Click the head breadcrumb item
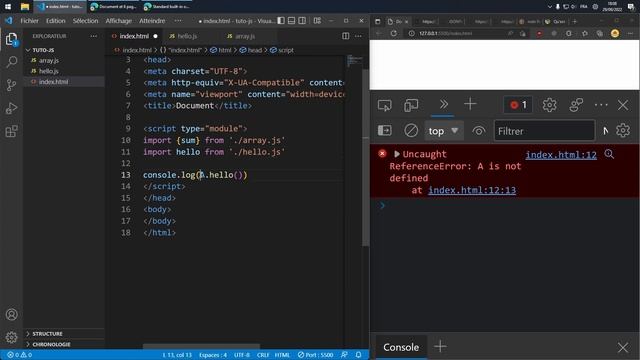The width and height of the screenshot is (640, 360). pyautogui.click(x=251, y=50)
